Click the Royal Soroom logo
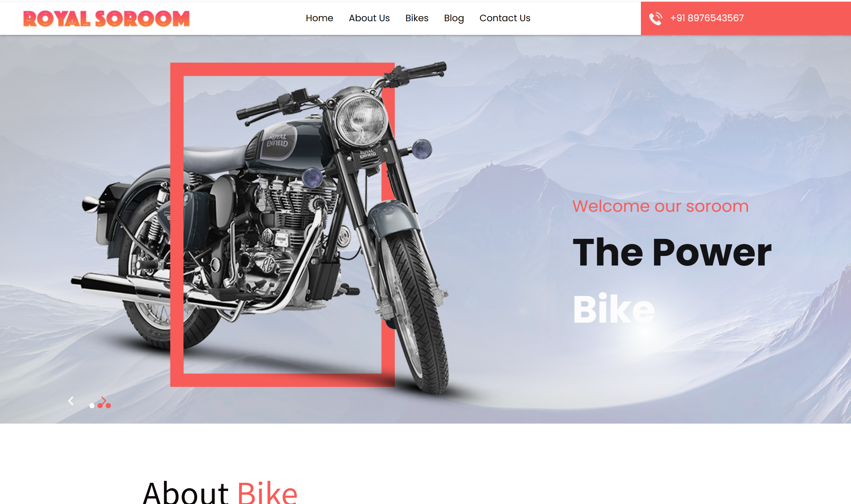 tap(106, 18)
